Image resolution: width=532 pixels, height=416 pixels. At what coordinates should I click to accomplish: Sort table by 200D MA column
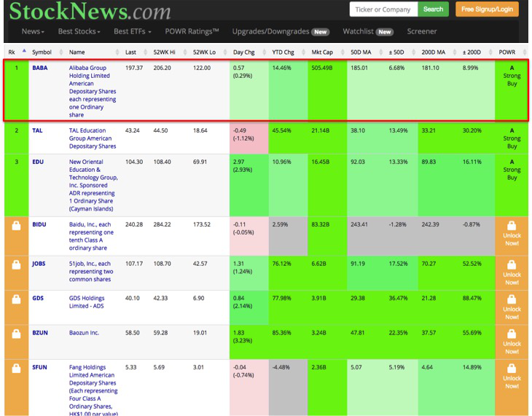coord(439,52)
